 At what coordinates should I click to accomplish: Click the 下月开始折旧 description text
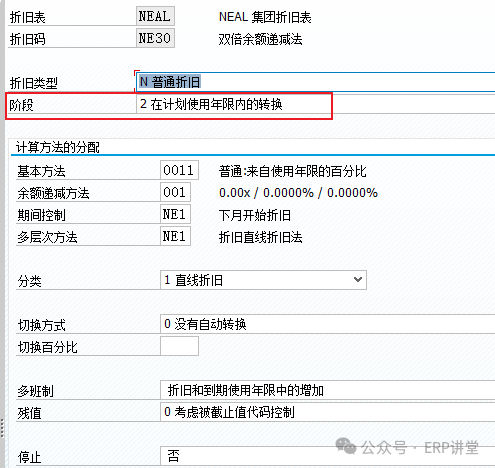pyautogui.click(x=255, y=215)
